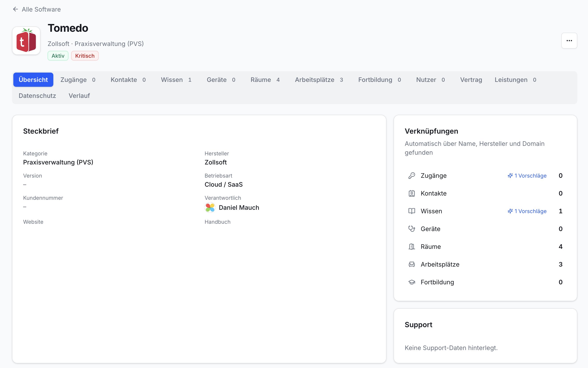Open the Kontakte row in Verknüpfungen
This screenshot has height=368, width=588.
tap(485, 193)
